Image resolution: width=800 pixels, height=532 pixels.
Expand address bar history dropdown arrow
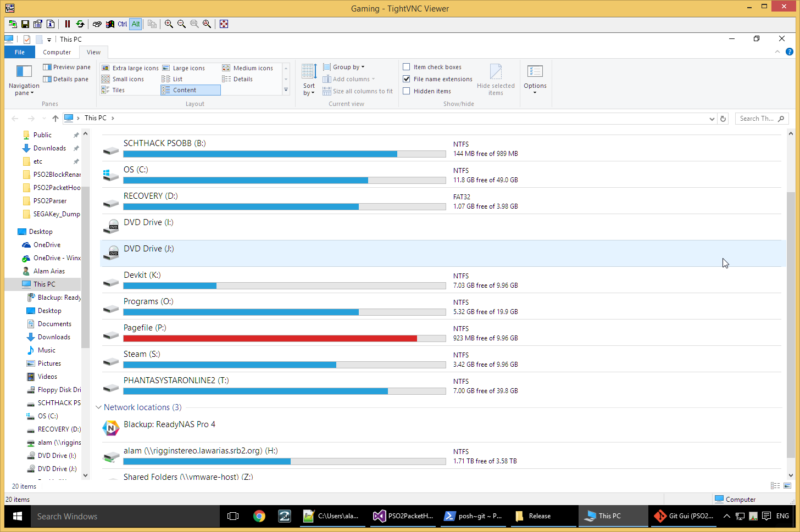click(712, 119)
